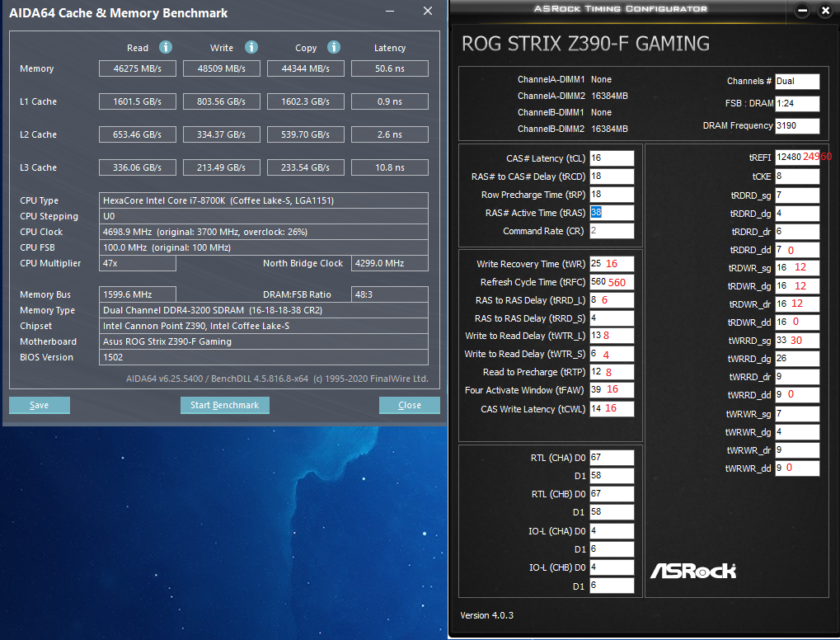This screenshot has width=840, height=640.
Task: Select the Memory Write result 48509 MB/s
Action: [221, 68]
